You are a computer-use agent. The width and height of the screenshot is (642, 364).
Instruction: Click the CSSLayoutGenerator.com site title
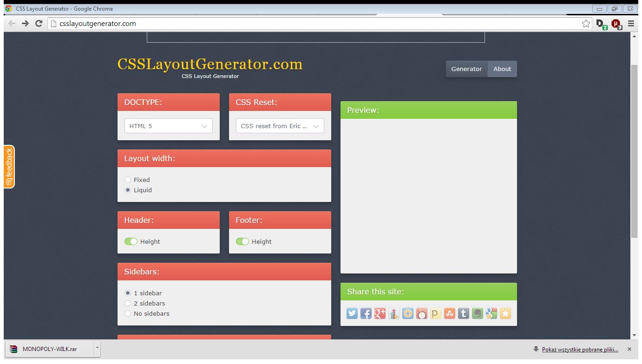(x=210, y=64)
